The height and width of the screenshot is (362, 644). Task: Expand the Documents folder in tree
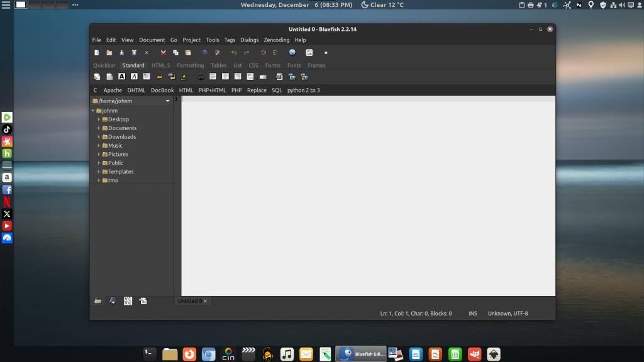(99, 128)
